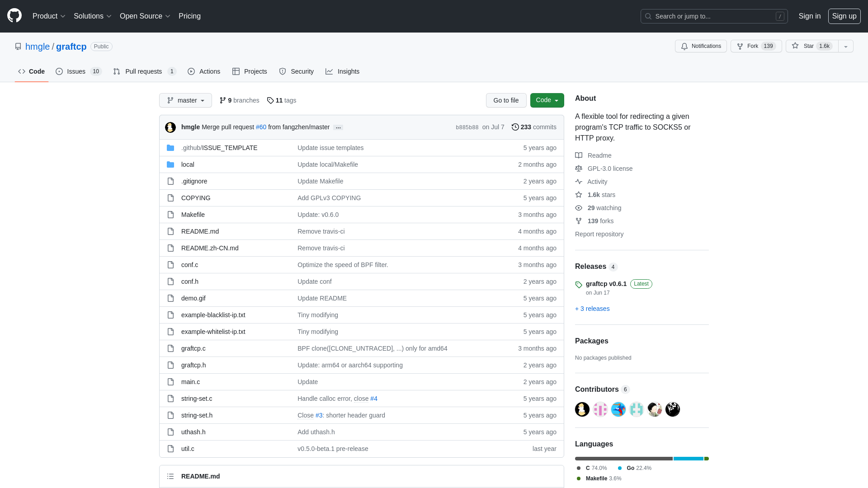The width and height of the screenshot is (868, 488).
Task: Click the release tag icon for graftcp v0.6.1
Action: coord(579,285)
